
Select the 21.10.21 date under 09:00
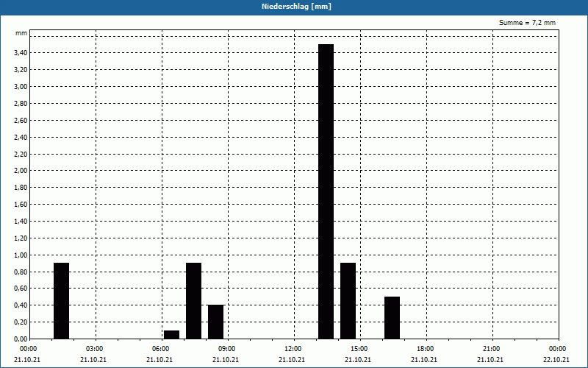click(x=226, y=360)
